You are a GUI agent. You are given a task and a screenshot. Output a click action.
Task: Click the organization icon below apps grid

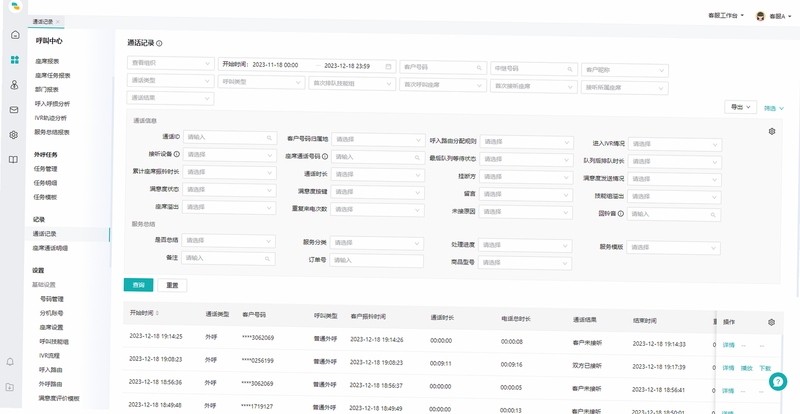click(x=14, y=85)
